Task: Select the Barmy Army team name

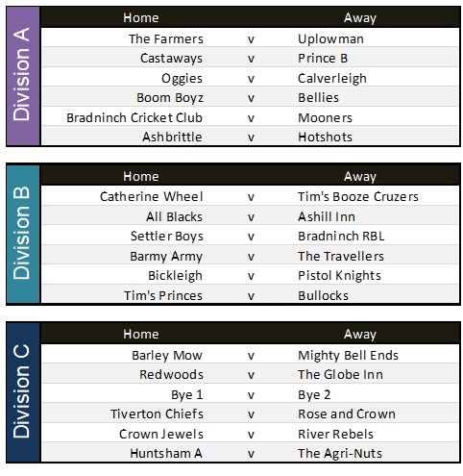Action: tap(166, 256)
